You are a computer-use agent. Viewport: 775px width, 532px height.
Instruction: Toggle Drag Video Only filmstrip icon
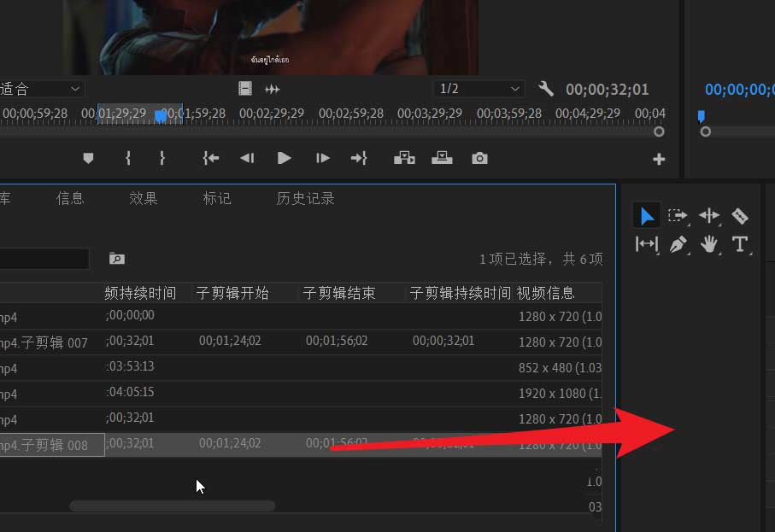245,89
